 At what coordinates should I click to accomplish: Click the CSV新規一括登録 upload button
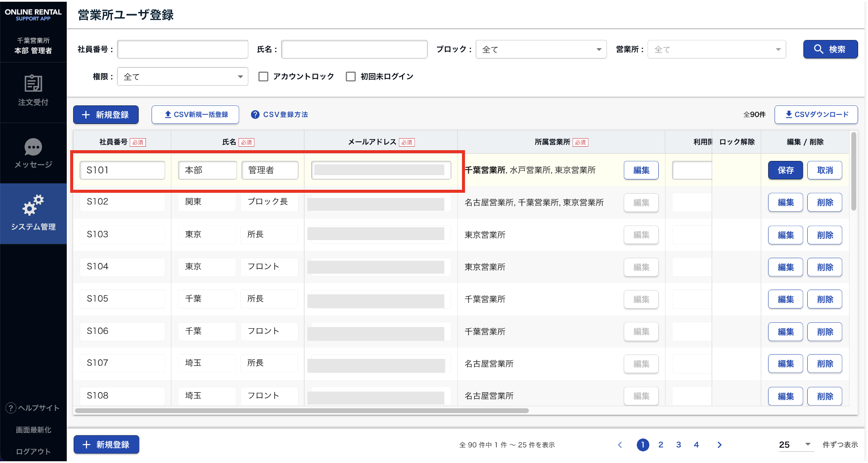coord(195,114)
